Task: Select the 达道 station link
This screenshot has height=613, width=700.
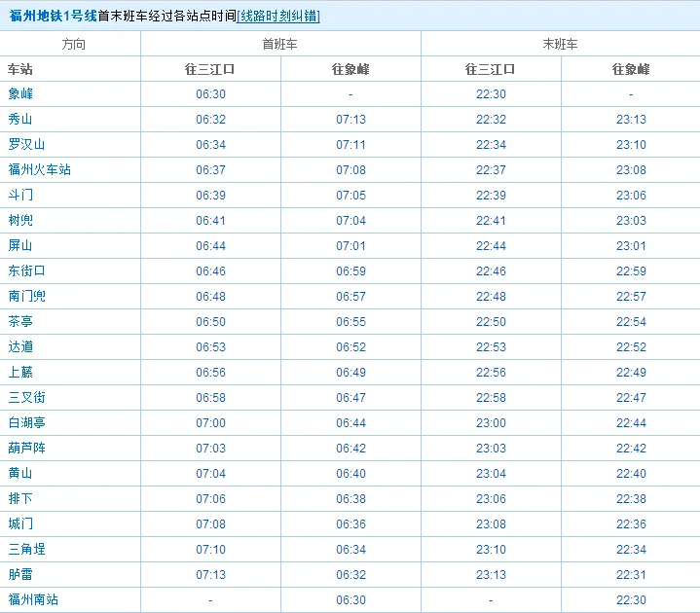Action: [x=20, y=347]
